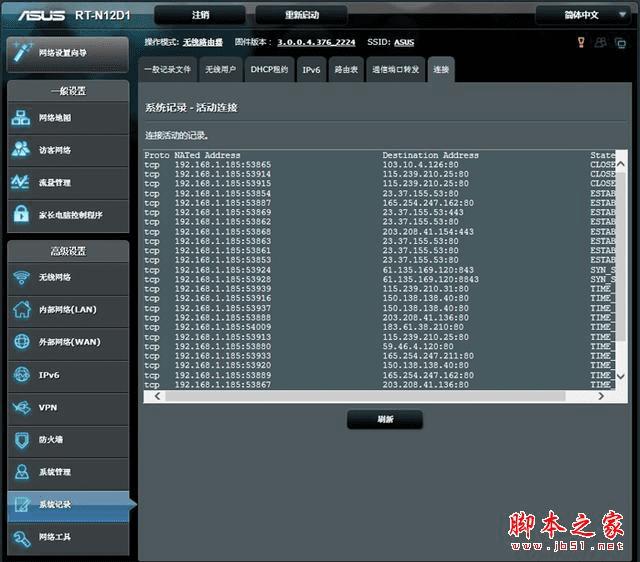Screen dimensions: 640x562
Task: Click the network copy status icon at top right
Action: (x=620, y=43)
